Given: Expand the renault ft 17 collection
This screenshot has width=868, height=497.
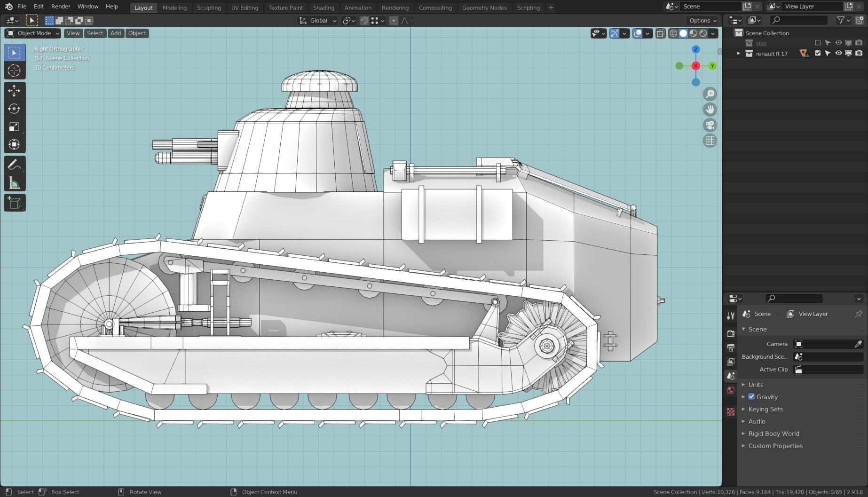Looking at the screenshot, I should pos(739,54).
